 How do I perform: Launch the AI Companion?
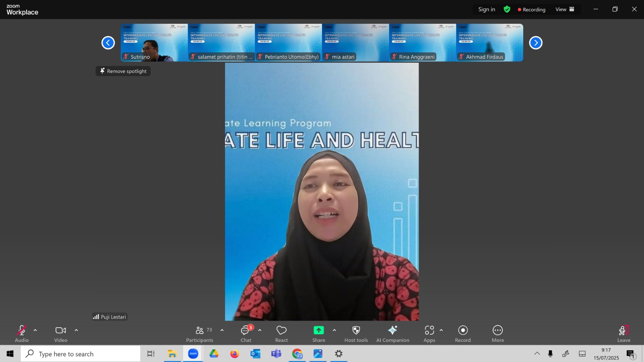tap(393, 334)
